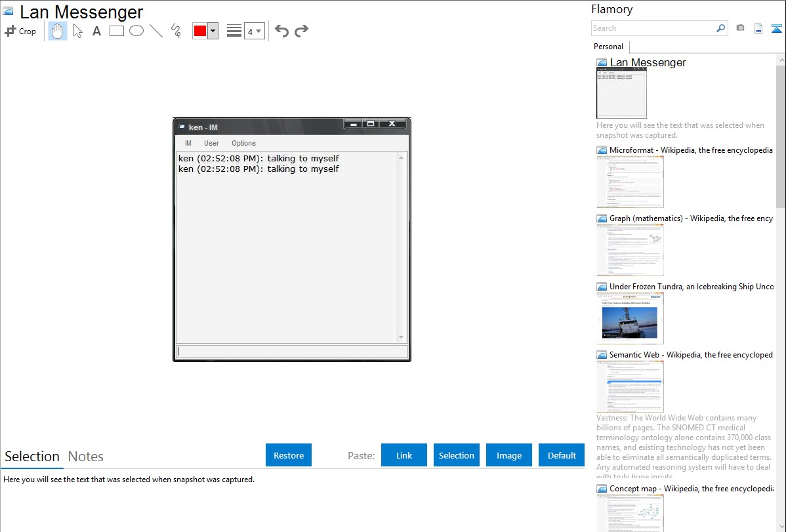Screen dimensions: 786x532
Task: Pick the straight line tool
Action: pos(156,31)
